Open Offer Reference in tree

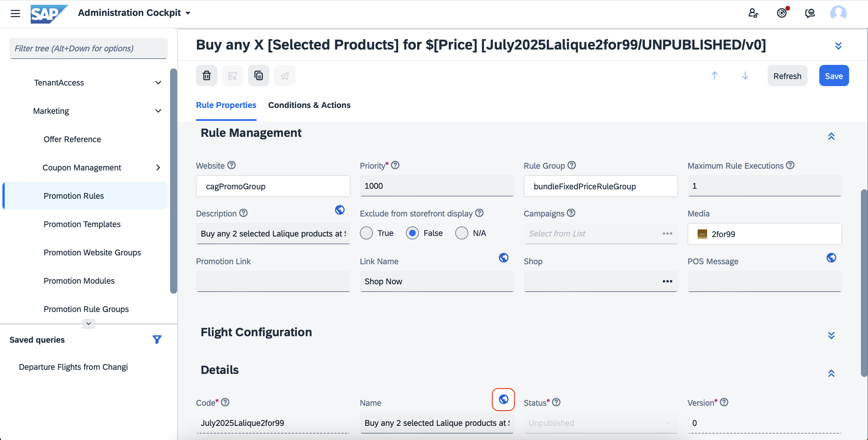[72, 139]
